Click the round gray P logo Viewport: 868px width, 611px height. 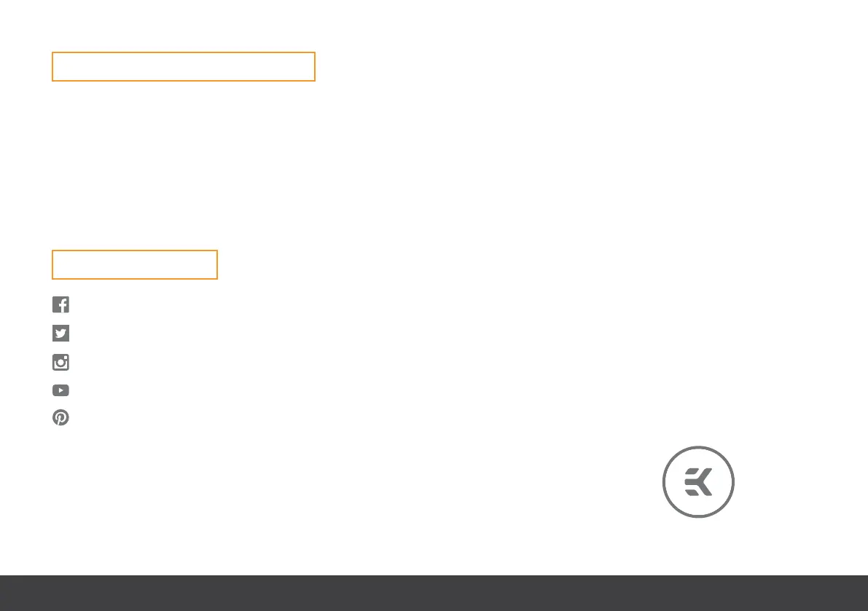point(61,417)
